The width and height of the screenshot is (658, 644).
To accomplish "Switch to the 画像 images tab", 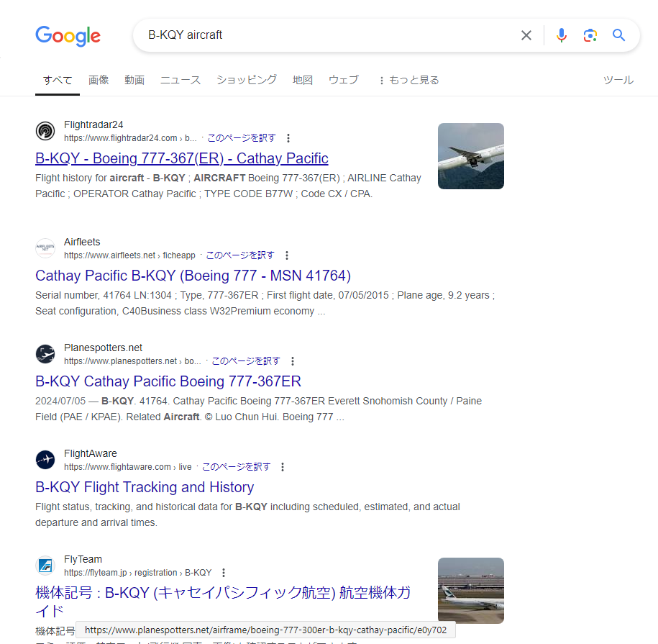I will pyautogui.click(x=99, y=80).
